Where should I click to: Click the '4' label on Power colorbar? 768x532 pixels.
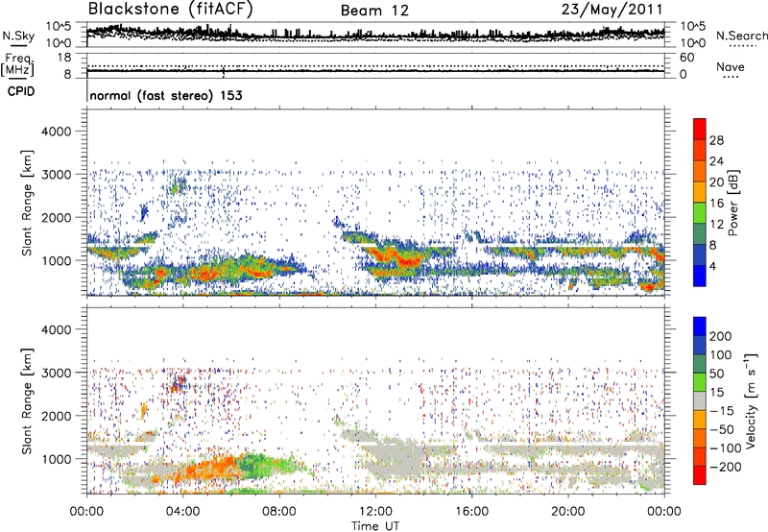(712, 266)
